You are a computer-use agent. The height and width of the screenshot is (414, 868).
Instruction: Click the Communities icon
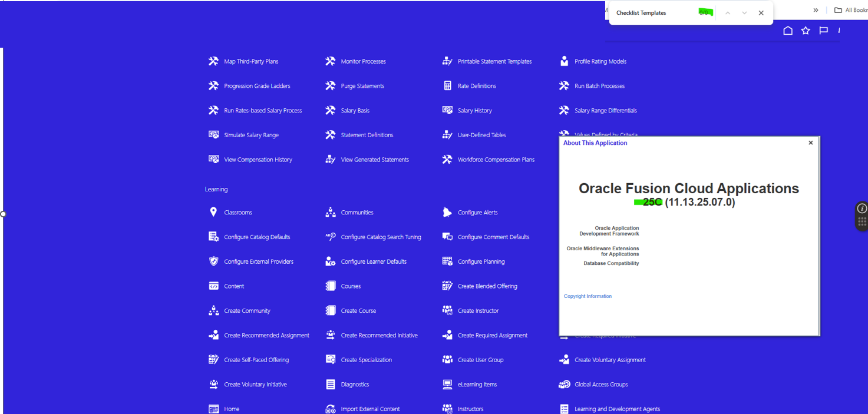point(330,212)
